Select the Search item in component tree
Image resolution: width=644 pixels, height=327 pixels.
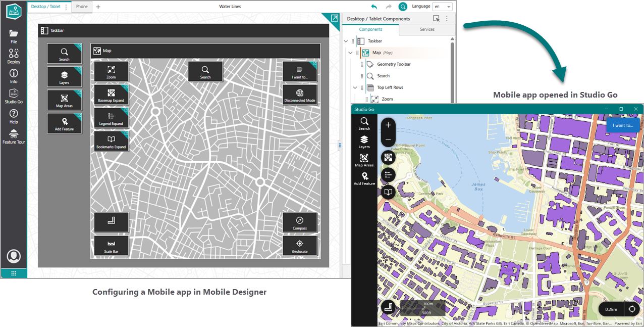point(384,76)
